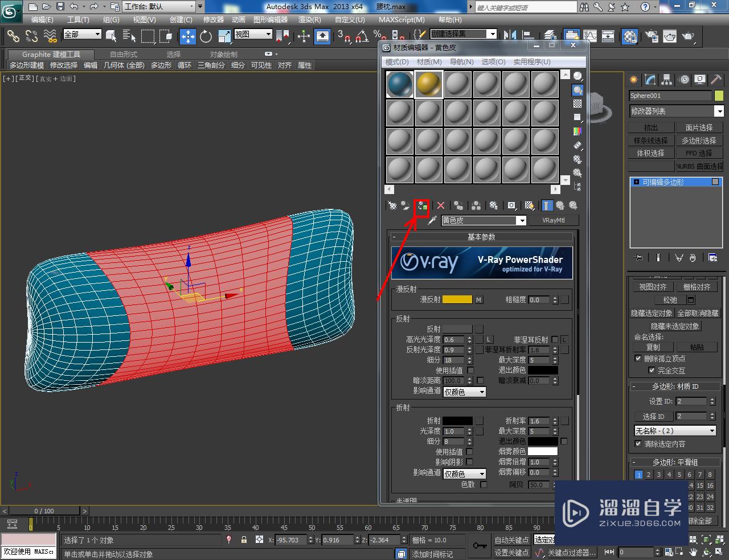Toggle Delete Isolated Vertices checkbox
The height and width of the screenshot is (560, 729).
(x=638, y=359)
